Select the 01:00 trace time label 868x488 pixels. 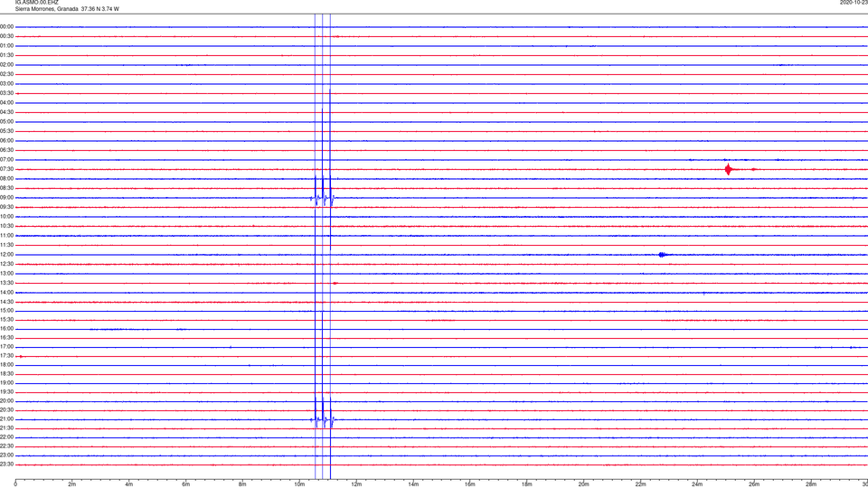click(6, 45)
